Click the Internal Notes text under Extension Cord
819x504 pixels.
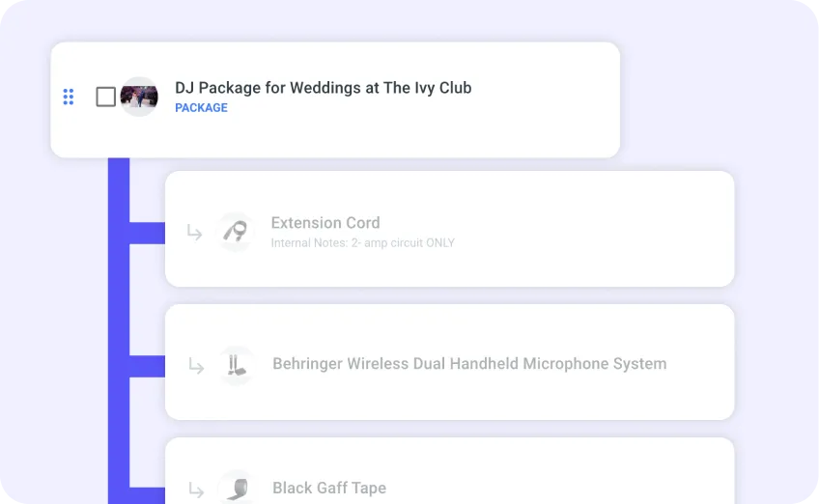pos(362,243)
